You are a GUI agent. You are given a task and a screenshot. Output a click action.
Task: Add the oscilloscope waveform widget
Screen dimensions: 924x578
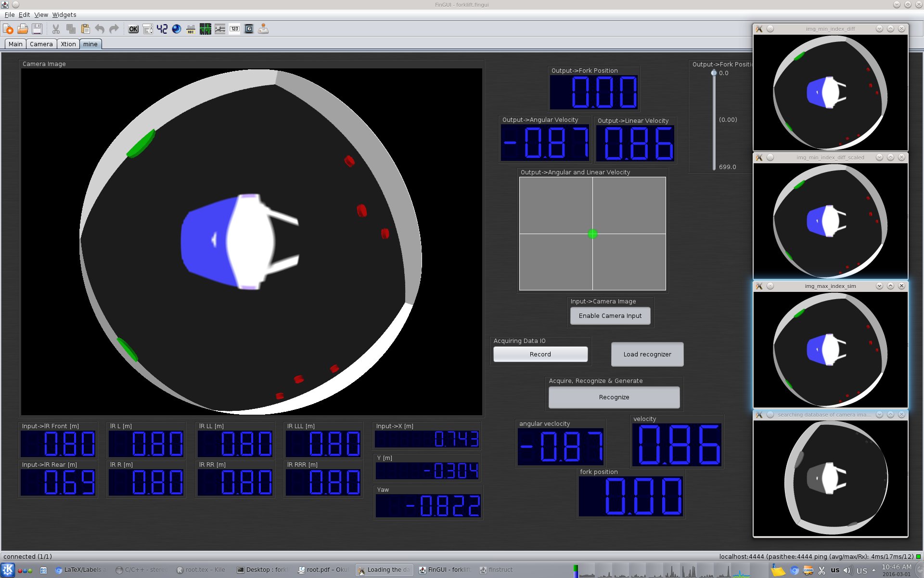(205, 29)
